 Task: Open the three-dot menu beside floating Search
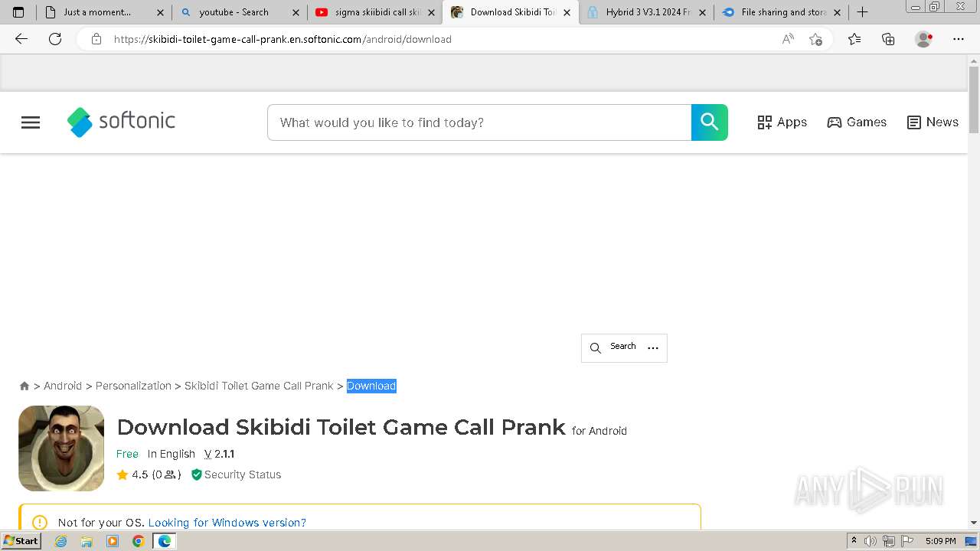point(653,347)
